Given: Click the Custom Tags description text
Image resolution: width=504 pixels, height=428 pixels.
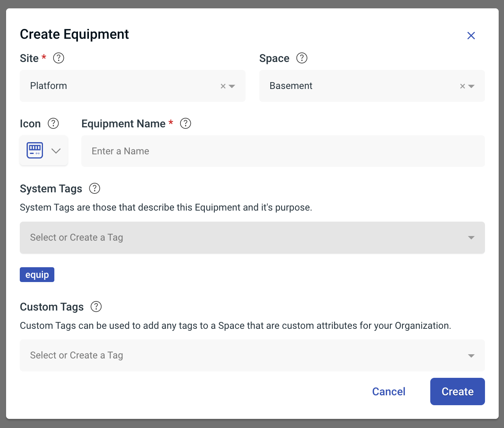Looking at the screenshot, I should (236, 326).
